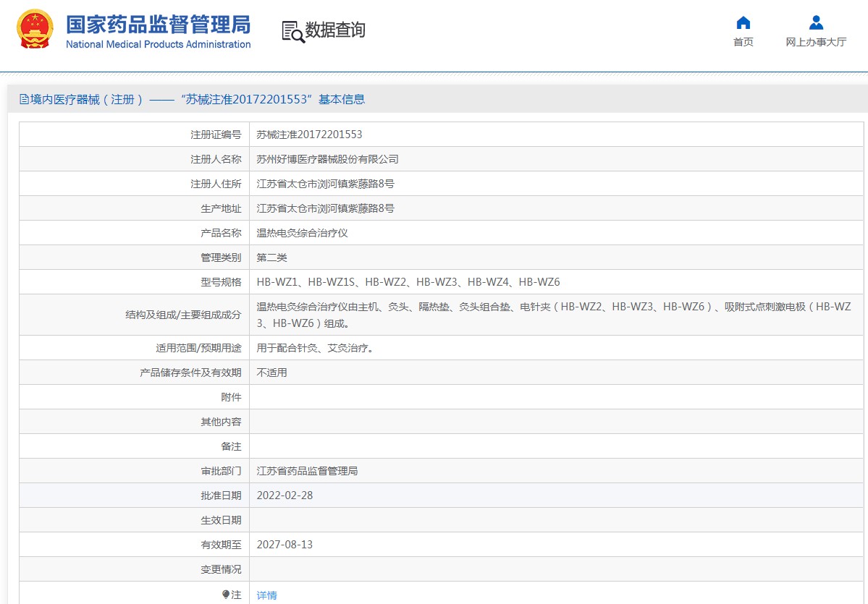Click the 生产地址 label
The image size is (868, 604).
pos(221,208)
